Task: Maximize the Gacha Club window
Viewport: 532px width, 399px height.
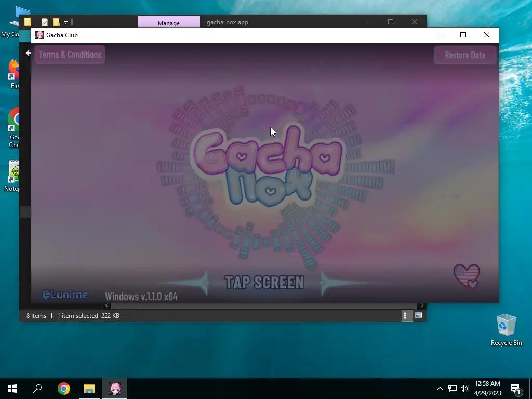Action: tap(463, 35)
